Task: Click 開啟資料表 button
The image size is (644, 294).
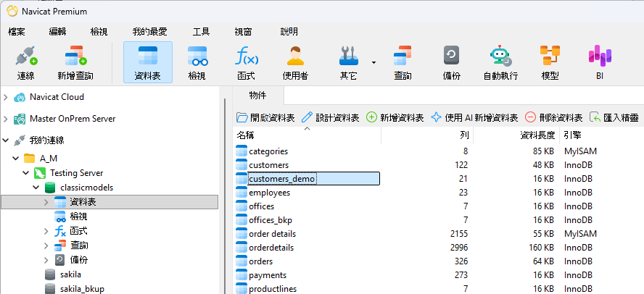Action: [265, 118]
